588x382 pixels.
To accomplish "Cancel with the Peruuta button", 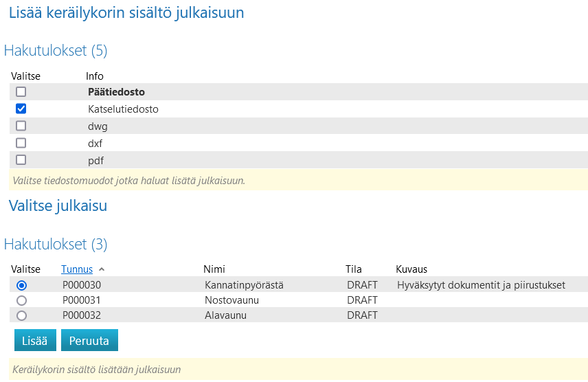I will click(x=89, y=340).
